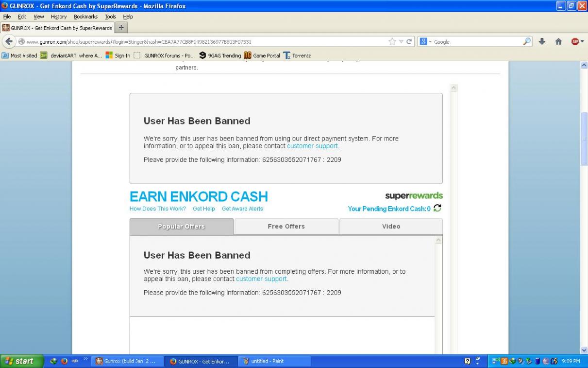Open the 9GAG Trending bookmark
This screenshot has width=588, height=368.
[220, 55]
